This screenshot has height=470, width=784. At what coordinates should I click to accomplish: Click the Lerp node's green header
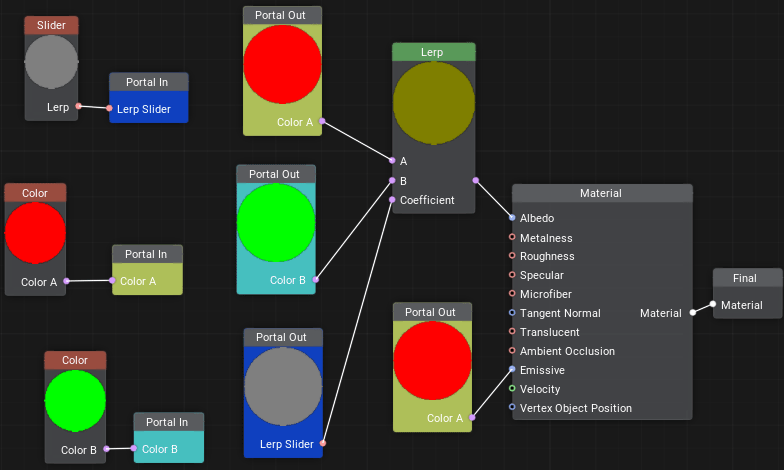point(433,52)
